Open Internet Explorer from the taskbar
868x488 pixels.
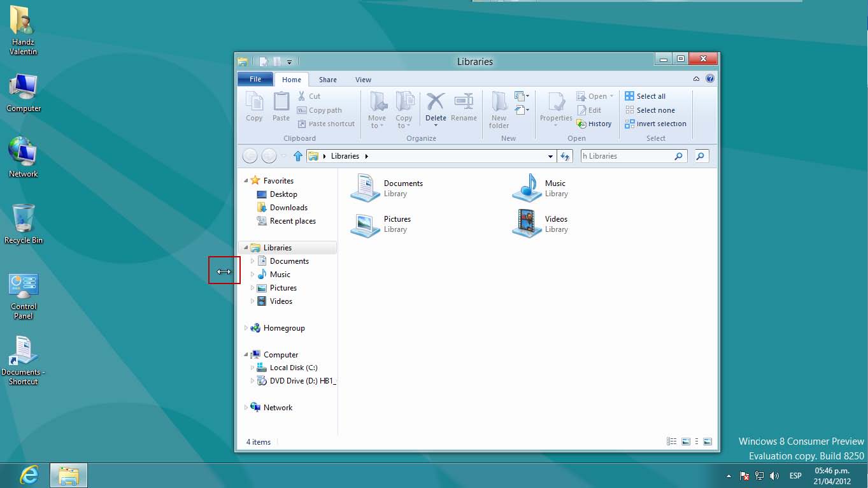point(29,475)
